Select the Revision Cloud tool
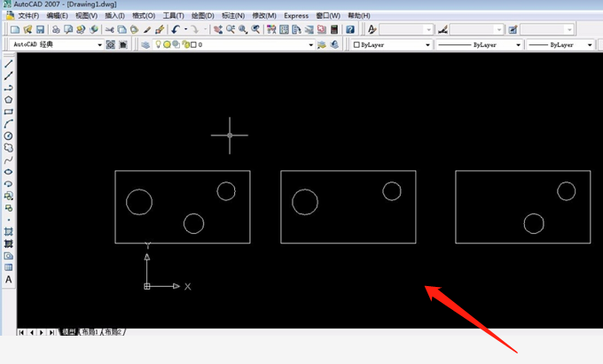 point(9,148)
